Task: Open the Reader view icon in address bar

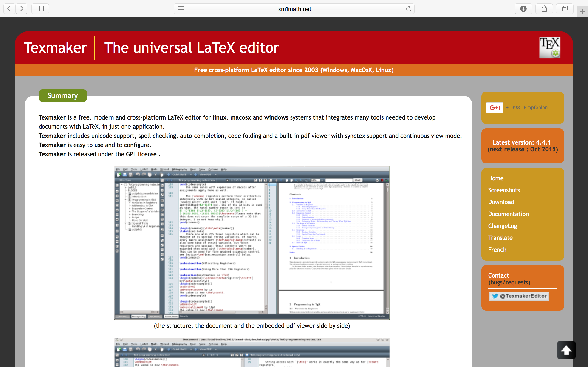Action: click(x=181, y=9)
